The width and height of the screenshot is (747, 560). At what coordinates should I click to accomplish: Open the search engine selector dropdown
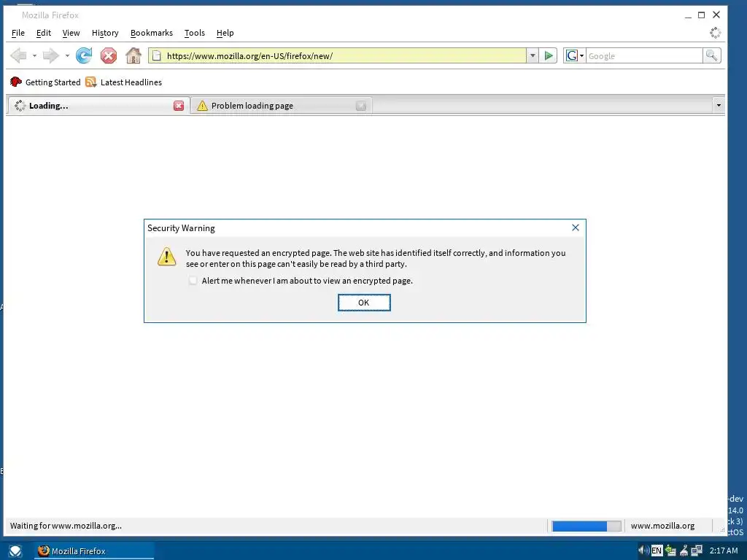click(575, 55)
